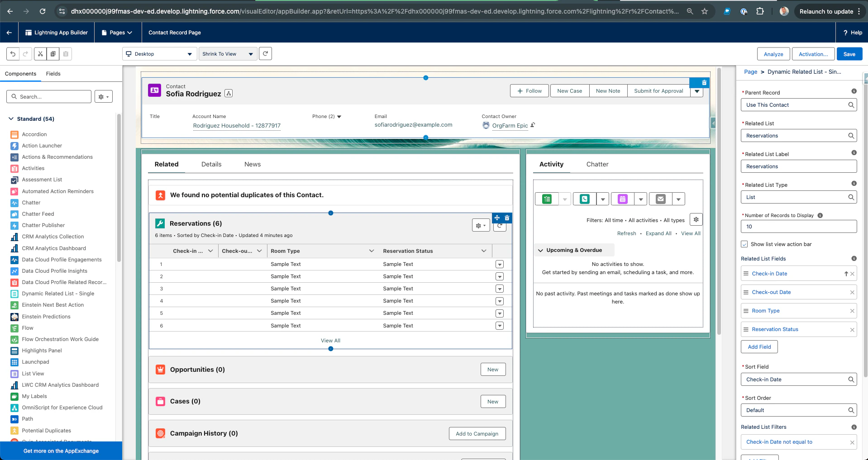Click the Save button
This screenshot has width=868, height=460.
849,54
